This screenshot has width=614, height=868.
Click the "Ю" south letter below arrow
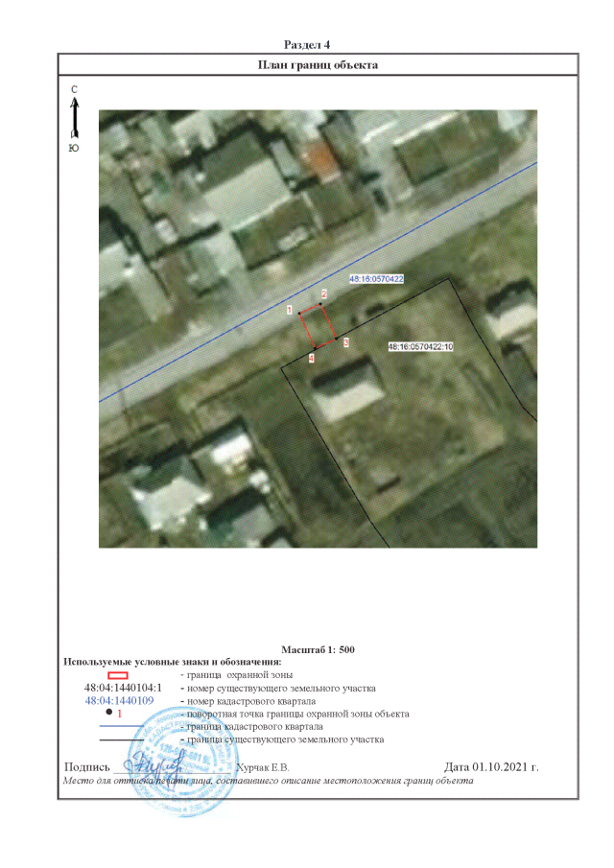click(74, 148)
